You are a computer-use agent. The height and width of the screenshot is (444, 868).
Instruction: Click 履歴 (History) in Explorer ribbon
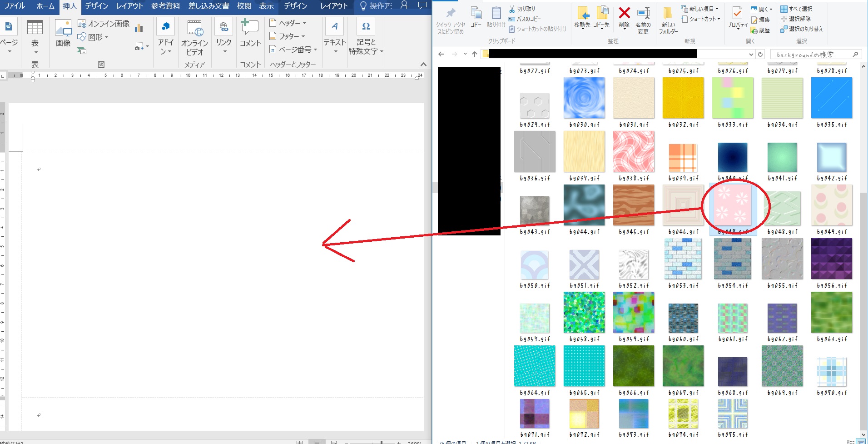coord(760,30)
